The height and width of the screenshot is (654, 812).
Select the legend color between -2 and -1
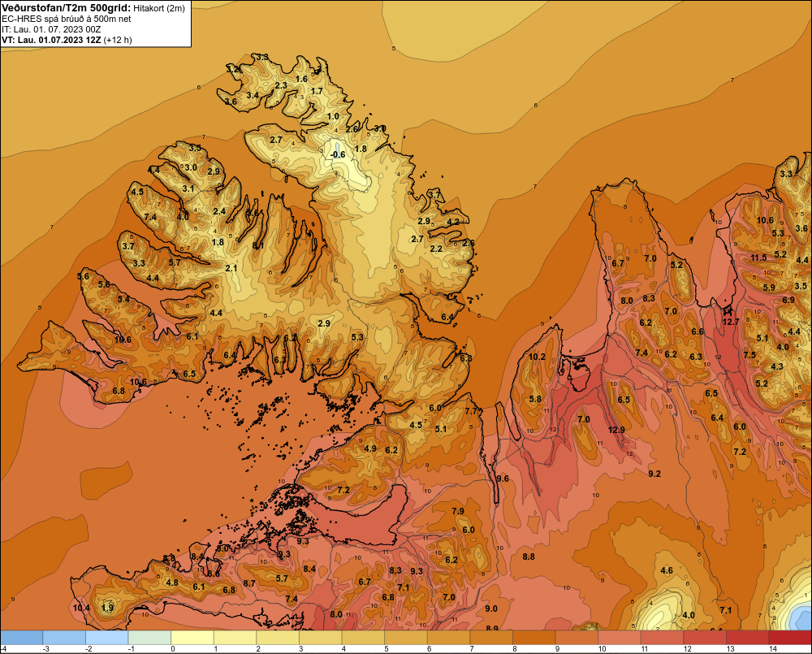tap(106, 638)
